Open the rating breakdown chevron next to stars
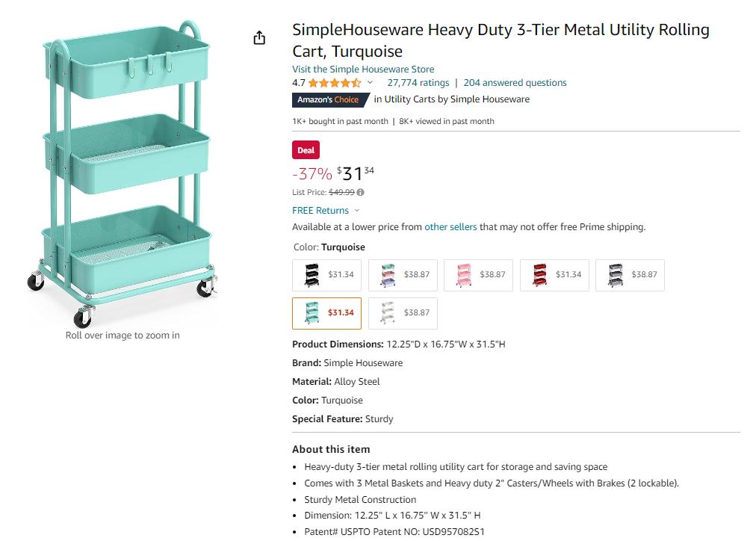756x541 pixels. tap(370, 82)
